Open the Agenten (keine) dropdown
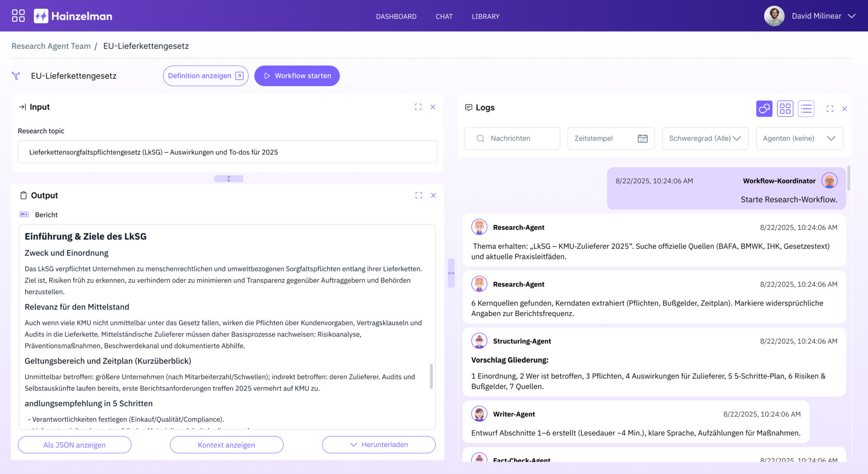868x474 pixels. 799,138
